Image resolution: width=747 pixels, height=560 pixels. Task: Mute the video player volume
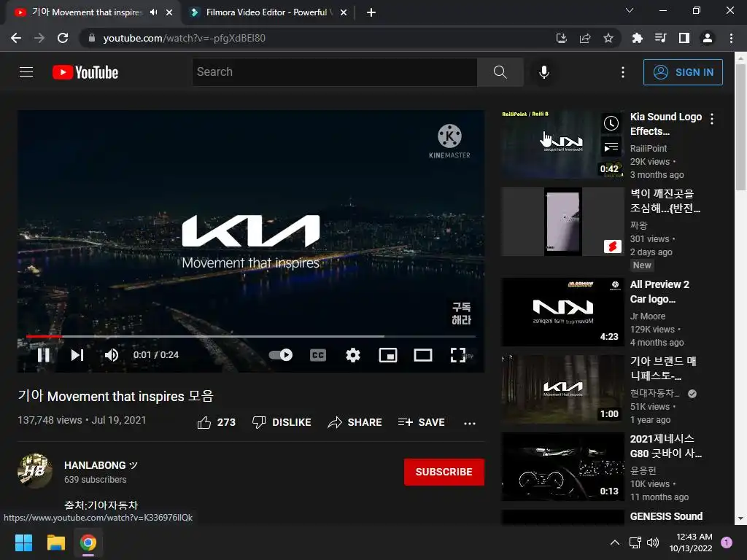[x=112, y=355]
